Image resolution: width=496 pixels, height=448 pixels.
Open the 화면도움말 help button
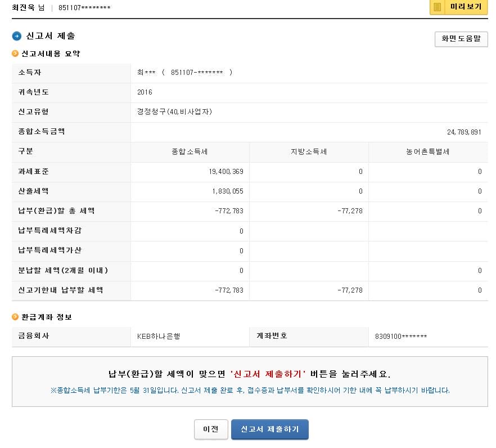pyautogui.click(x=461, y=39)
